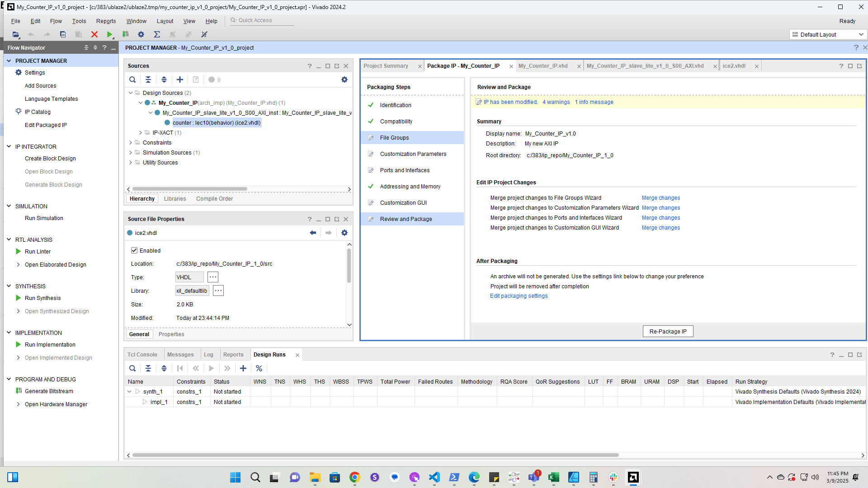Open Sources panel settings gear

(344, 80)
